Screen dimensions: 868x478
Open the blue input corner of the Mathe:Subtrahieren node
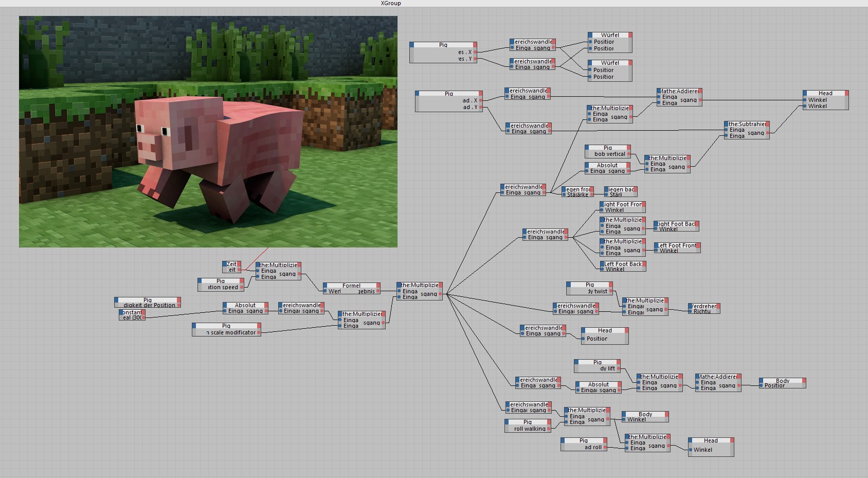[727, 123]
